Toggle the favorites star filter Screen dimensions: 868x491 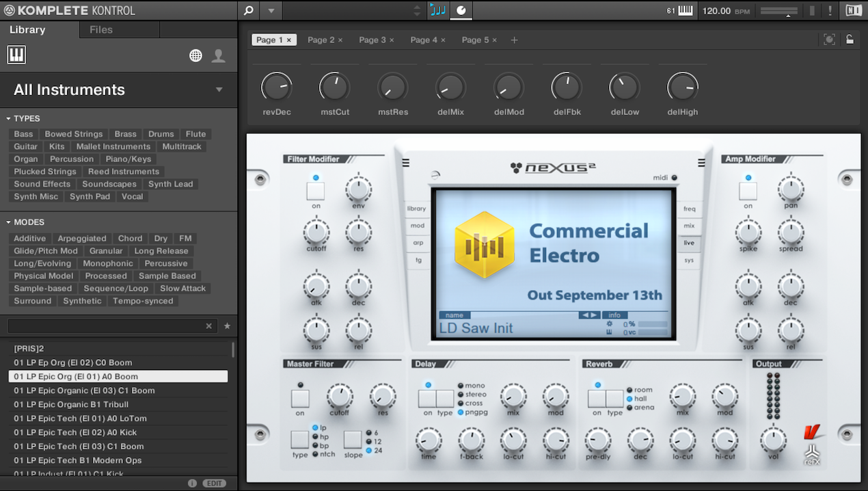[x=227, y=326]
